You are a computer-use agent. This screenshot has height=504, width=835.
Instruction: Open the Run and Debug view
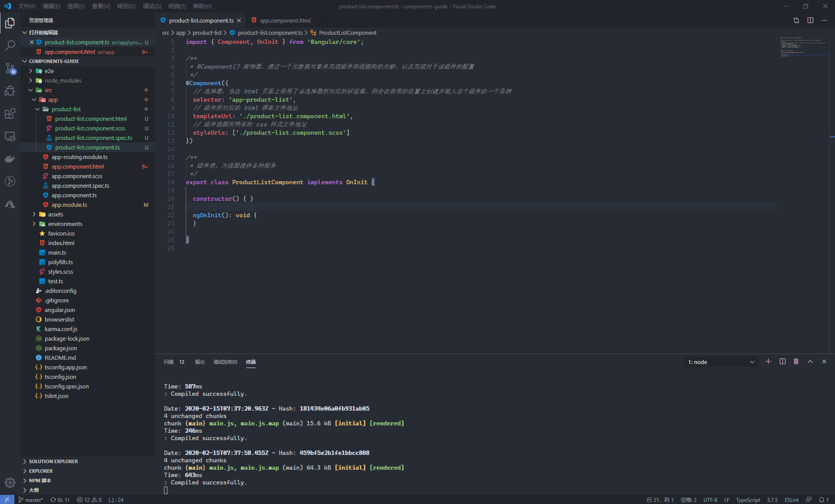click(10, 91)
